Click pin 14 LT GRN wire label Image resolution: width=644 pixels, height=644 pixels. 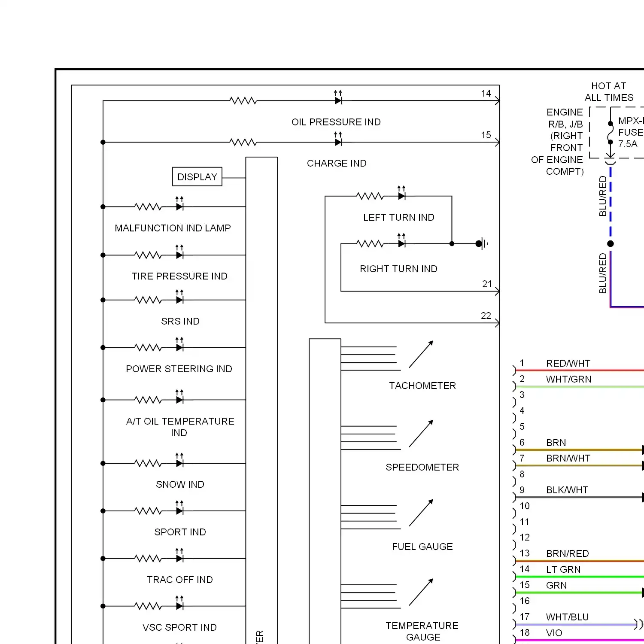[x=563, y=569]
